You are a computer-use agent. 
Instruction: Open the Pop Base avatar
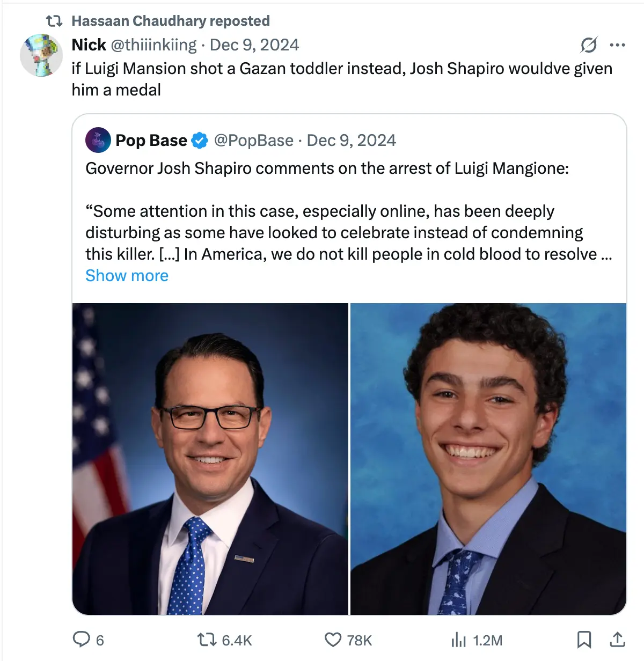[98, 141]
